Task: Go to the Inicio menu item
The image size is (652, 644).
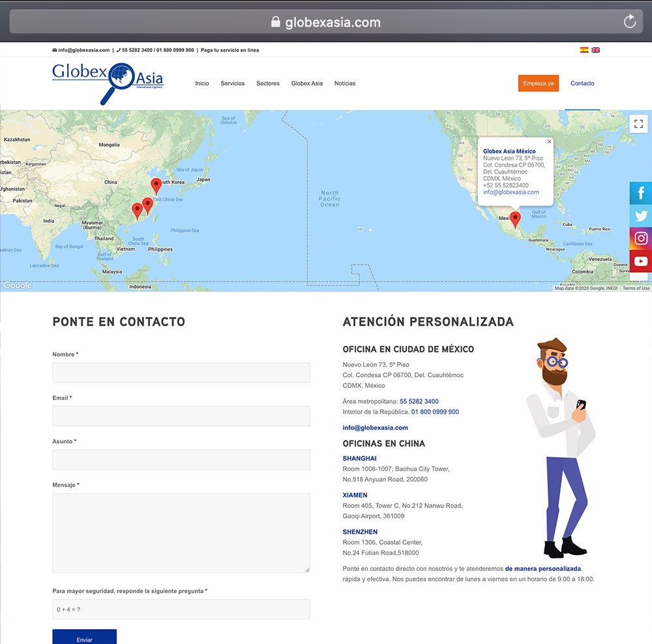Action: click(202, 84)
